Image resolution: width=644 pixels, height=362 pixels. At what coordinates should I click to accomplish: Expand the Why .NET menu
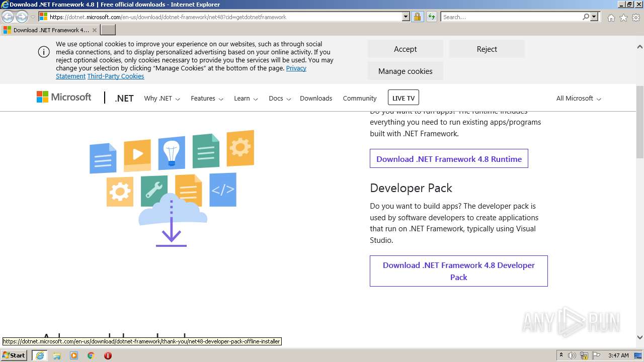[x=162, y=99]
